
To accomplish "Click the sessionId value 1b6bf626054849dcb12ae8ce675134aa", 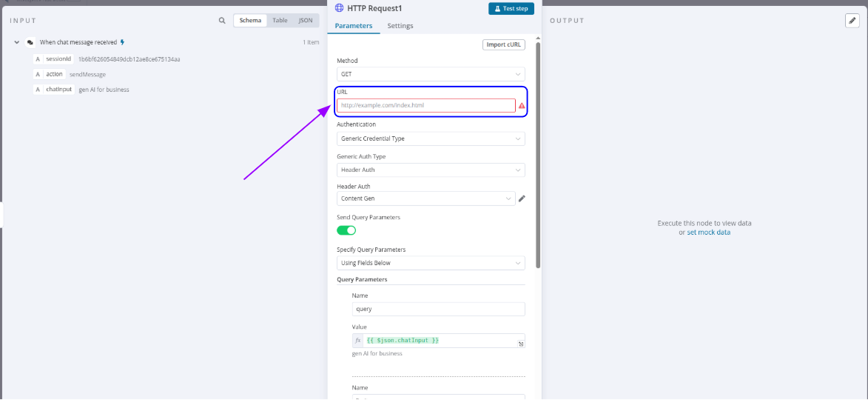I will coord(129,59).
